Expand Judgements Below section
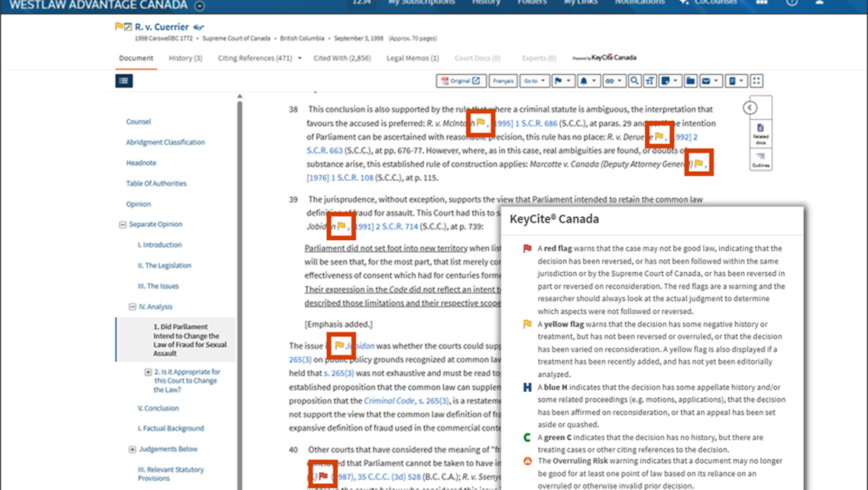This screenshot has width=868, height=490. click(x=132, y=449)
